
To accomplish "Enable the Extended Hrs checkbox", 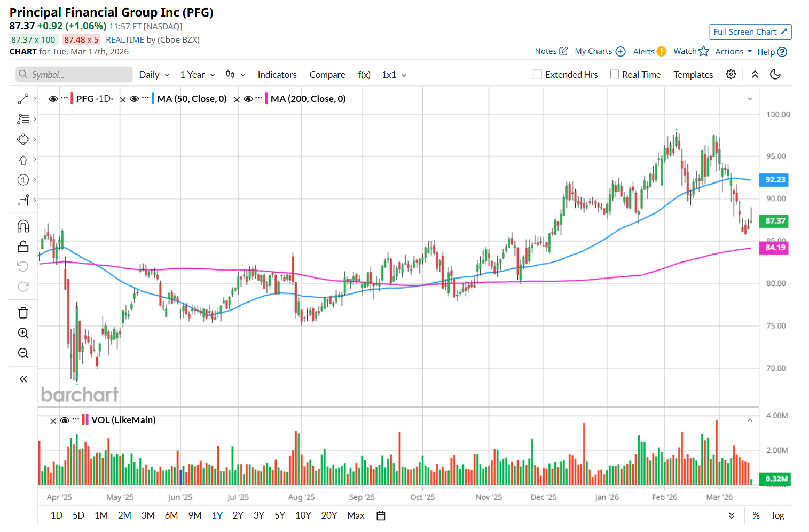I will [537, 75].
